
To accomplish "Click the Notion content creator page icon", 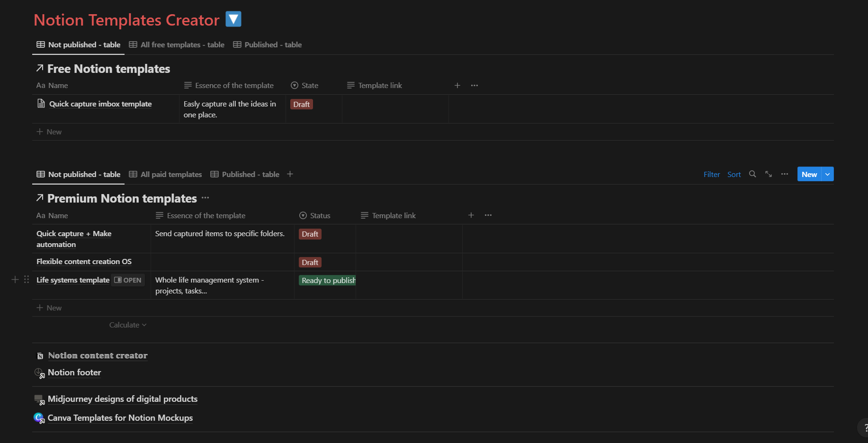I will click(x=40, y=356).
